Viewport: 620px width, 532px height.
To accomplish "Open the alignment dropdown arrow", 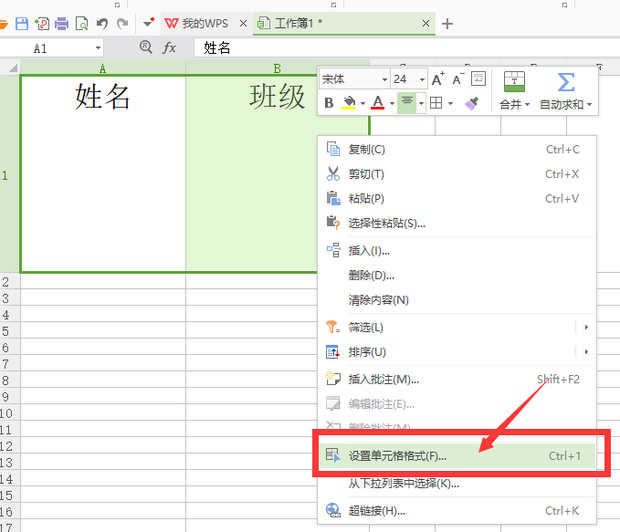I will (x=421, y=103).
